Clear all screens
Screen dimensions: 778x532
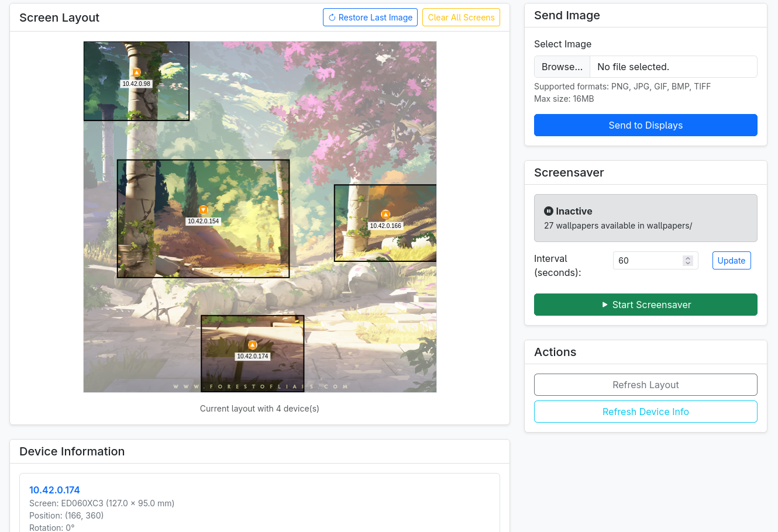coord(461,18)
